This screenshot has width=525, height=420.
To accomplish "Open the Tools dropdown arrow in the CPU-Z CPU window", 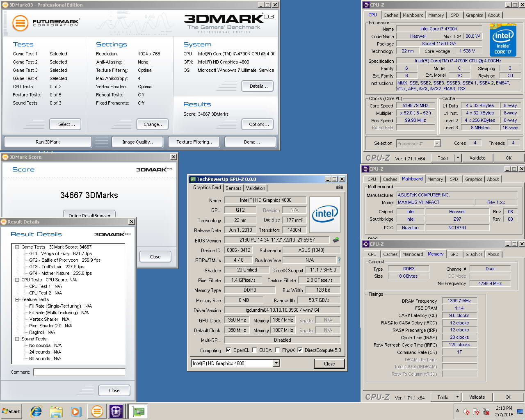I will click(x=458, y=158).
